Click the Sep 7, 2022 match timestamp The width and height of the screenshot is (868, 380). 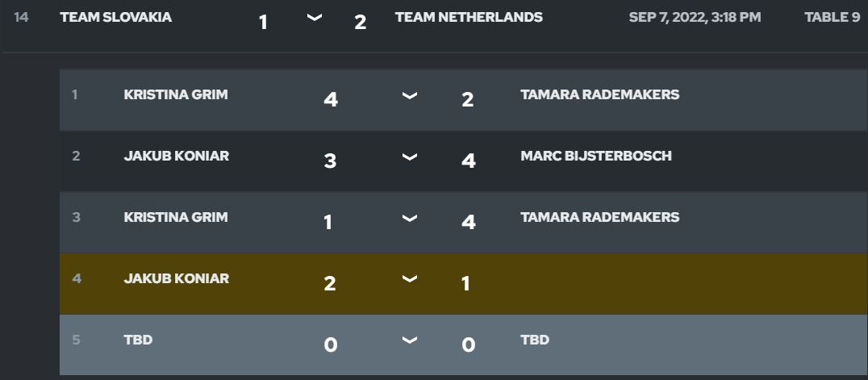click(x=695, y=17)
